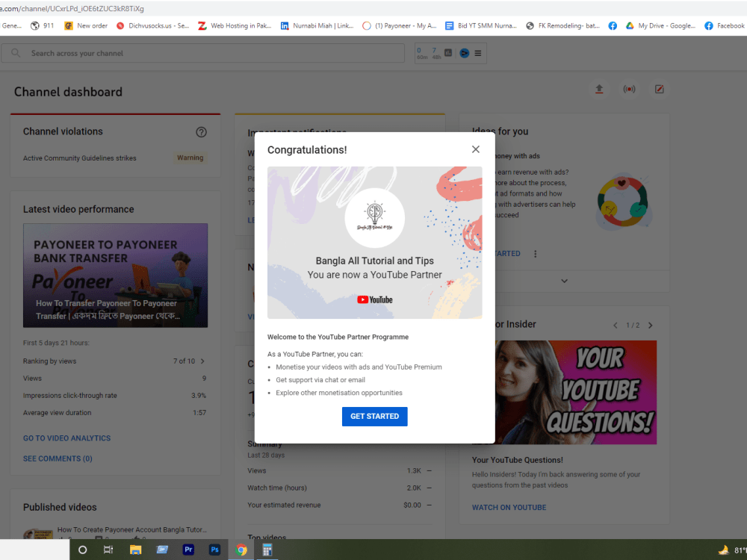Image resolution: width=747 pixels, height=560 pixels.
Task: Open 911 bookmark
Action: (x=42, y=25)
